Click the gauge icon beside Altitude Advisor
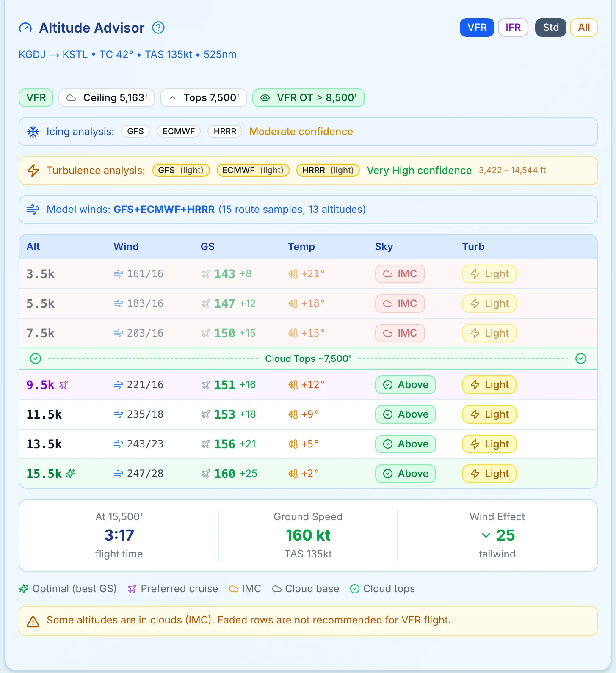Viewport: 616px width, 673px height. click(25, 28)
